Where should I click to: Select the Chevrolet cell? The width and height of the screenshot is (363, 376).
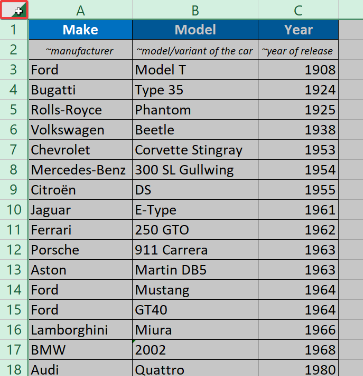pos(80,150)
